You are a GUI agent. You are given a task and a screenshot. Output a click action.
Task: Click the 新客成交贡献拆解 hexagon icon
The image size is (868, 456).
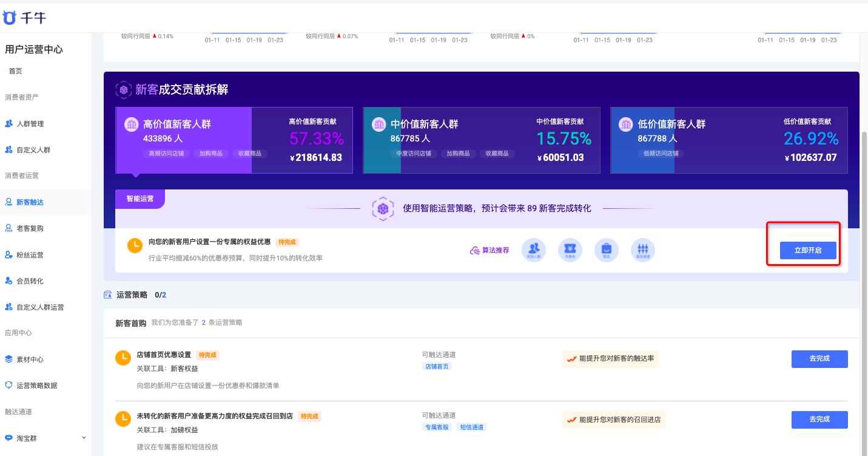(124, 90)
